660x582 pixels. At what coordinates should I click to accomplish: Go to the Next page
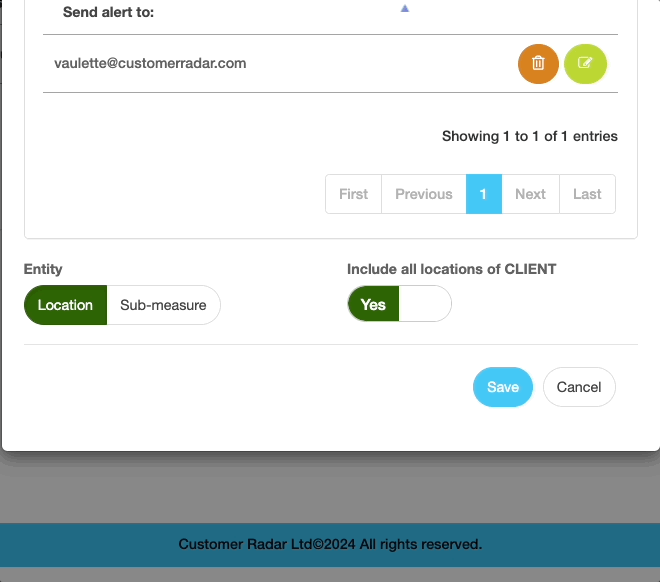click(x=530, y=194)
